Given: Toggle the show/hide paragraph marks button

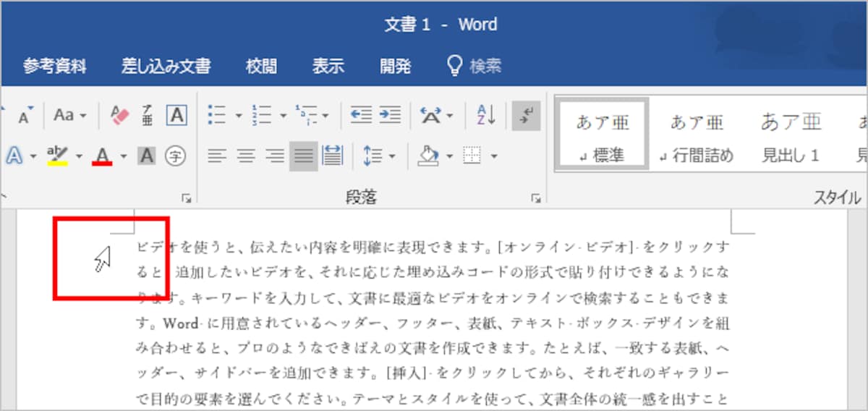Looking at the screenshot, I should [526, 115].
